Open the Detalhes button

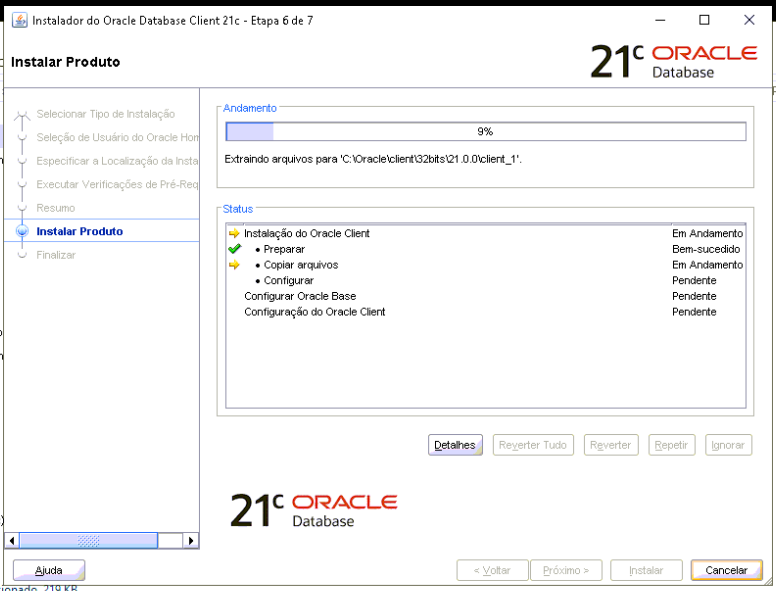pyautogui.click(x=455, y=445)
